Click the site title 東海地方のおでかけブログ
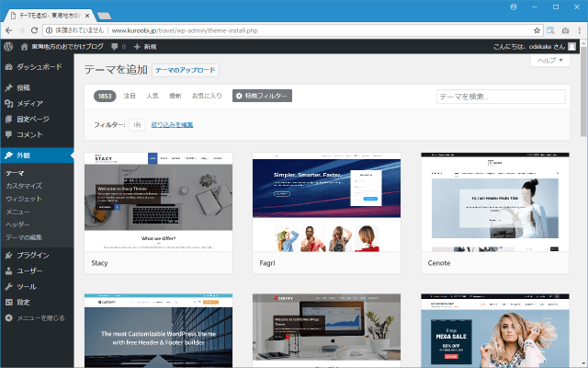The height and width of the screenshot is (368, 588). [67, 47]
